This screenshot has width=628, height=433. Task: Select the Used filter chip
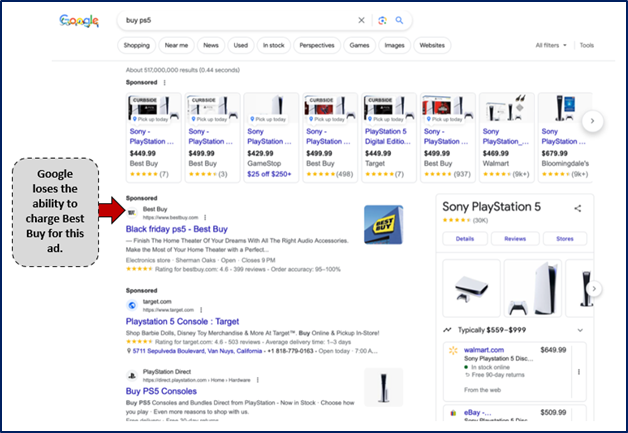click(x=241, y=45)
